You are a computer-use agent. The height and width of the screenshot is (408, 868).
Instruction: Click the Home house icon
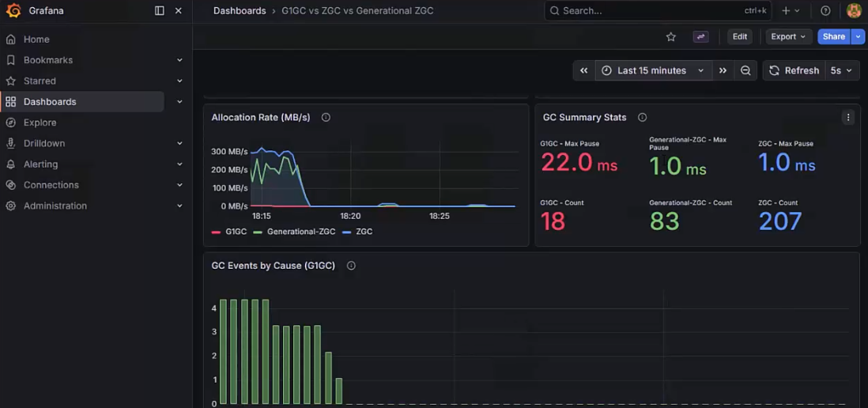click(10, 40)
